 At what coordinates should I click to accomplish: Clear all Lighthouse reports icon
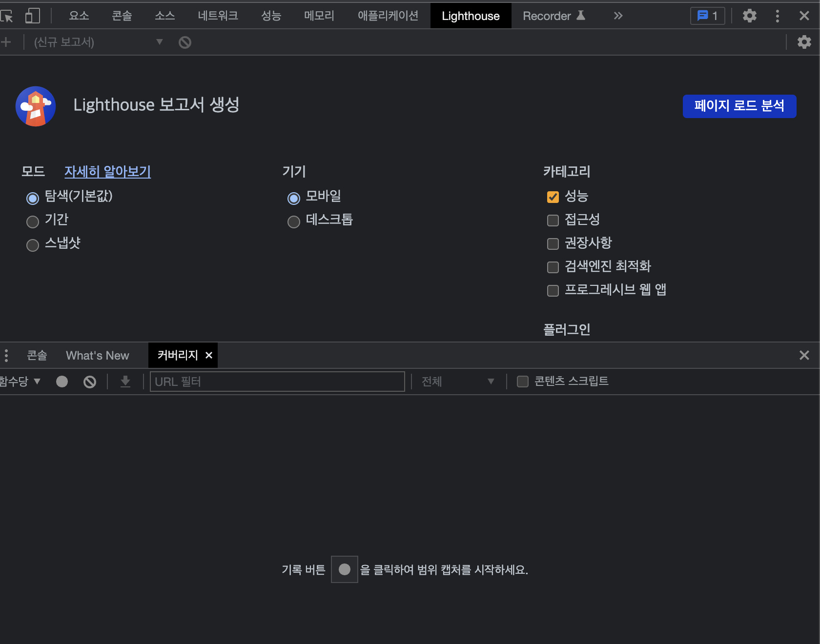(x=185, y=42)
